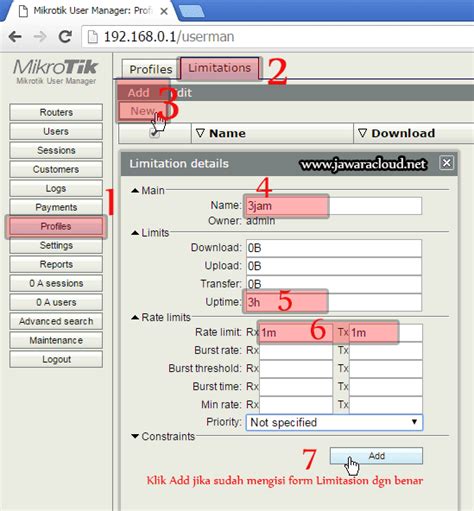Switch to the Limitations tab
Screen dimensions: 474x511
pos(219,68)
